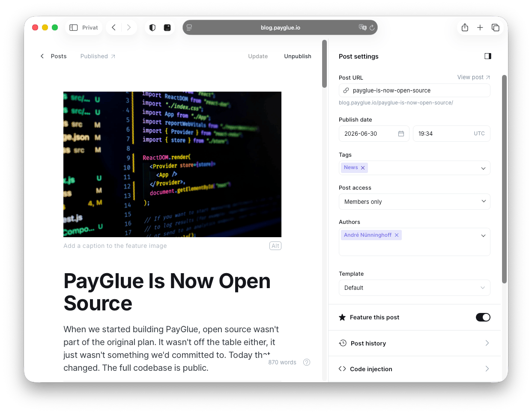Click the privacy shield icon in toolbar
532x414 pixels.
pyautogui.click(x=152, y=27)
